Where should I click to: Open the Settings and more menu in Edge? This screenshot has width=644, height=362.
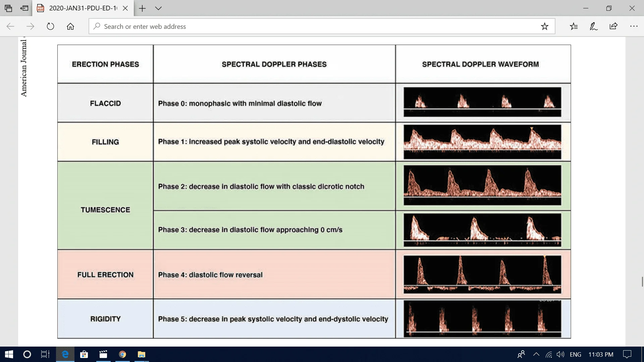(634, 26)
